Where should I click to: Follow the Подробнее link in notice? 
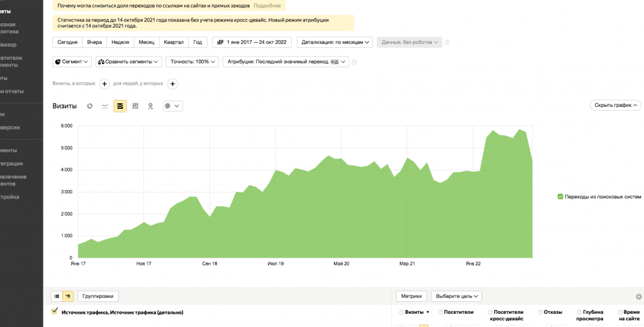[x=267, y=6]
